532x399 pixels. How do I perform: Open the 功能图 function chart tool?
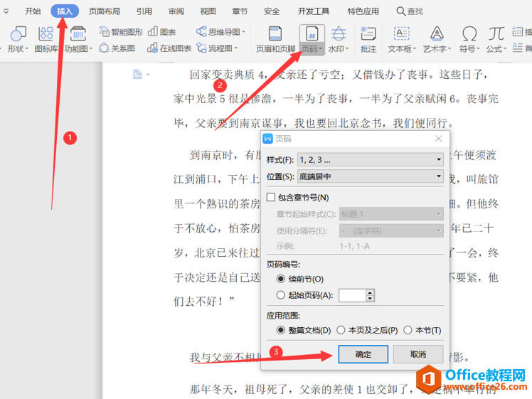tap(78, 39)
